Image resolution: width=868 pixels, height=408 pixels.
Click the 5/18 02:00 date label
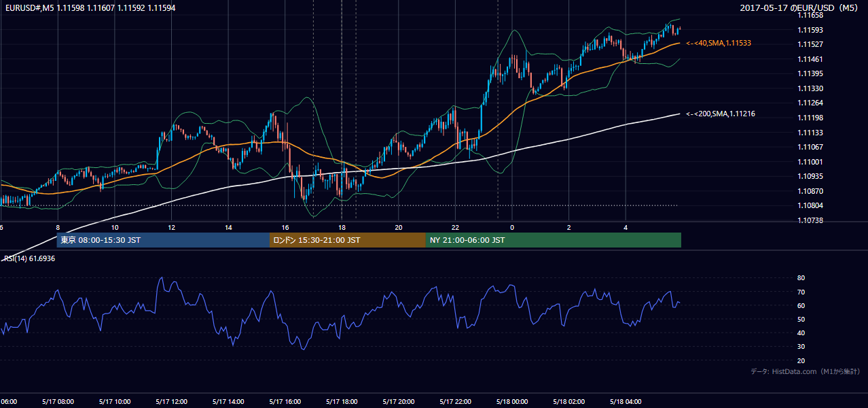568,402
